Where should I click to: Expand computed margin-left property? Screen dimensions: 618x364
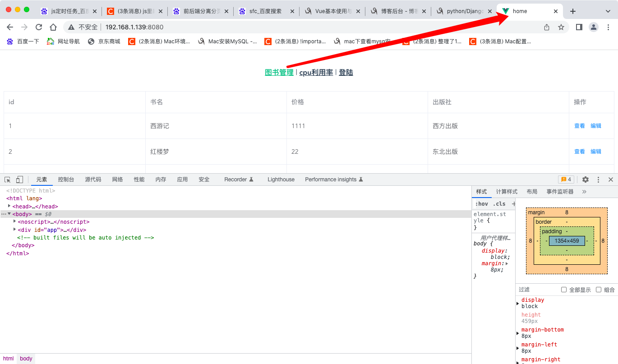(518, 348)
